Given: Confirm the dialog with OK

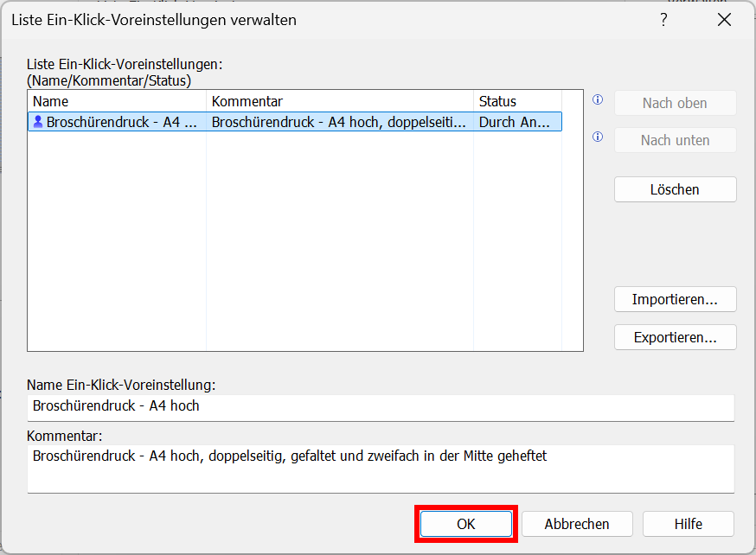Looking at the screenshot, I should point(466,524).
